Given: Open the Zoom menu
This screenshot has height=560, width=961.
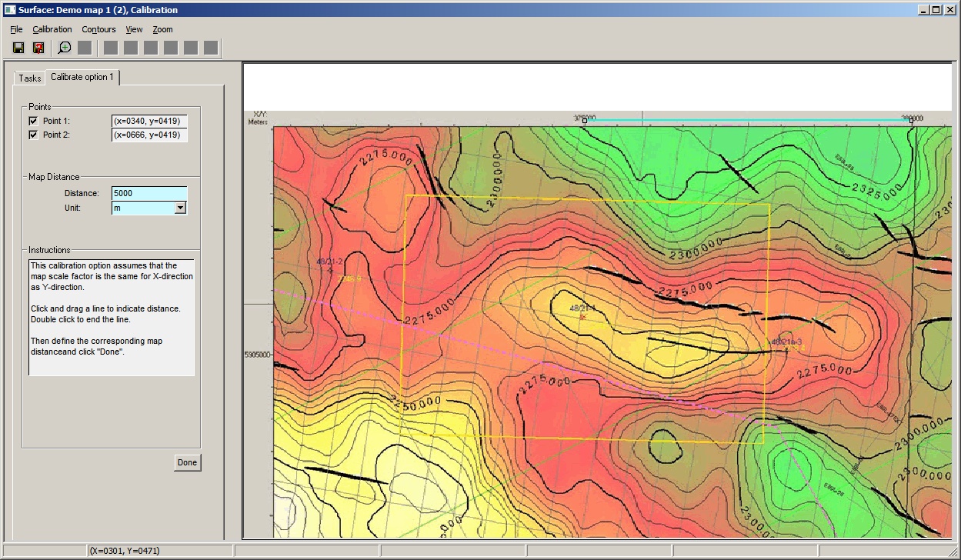Looking at the screenshot, I should [x=162, y=29].
